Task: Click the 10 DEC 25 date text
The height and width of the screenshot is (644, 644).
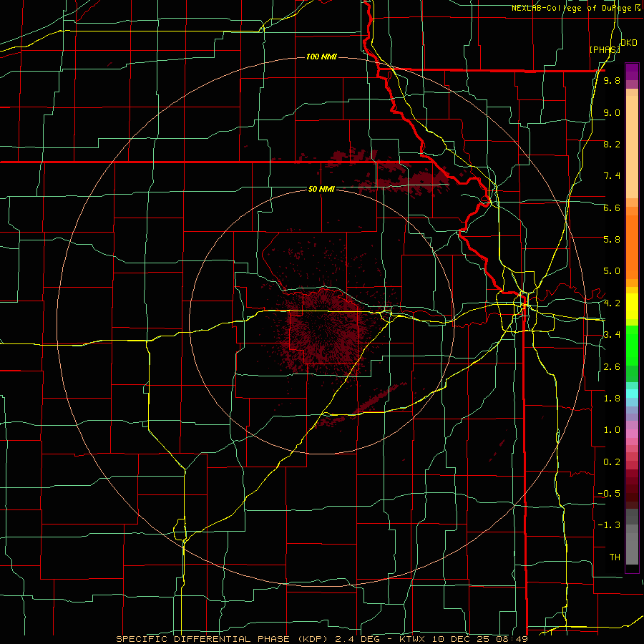Action: point(463,639)
